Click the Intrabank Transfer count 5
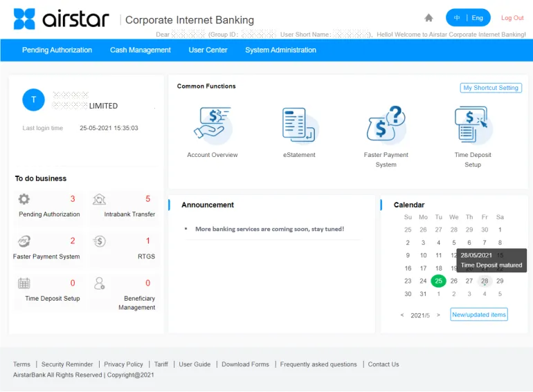 148,199
